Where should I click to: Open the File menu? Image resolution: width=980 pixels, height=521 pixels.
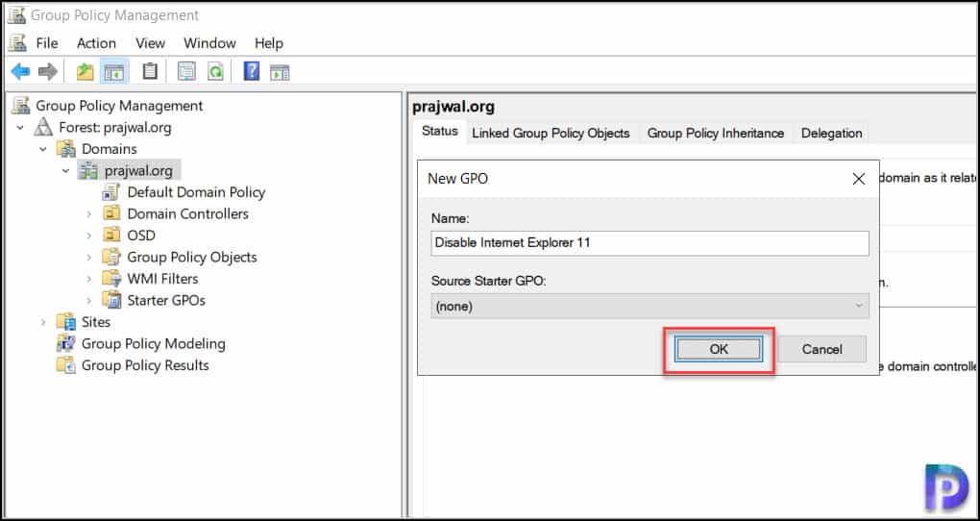47,43
